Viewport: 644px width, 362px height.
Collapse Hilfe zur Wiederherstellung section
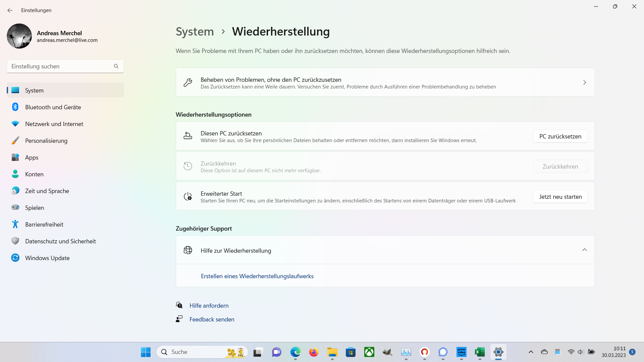[x=584, y=250]
